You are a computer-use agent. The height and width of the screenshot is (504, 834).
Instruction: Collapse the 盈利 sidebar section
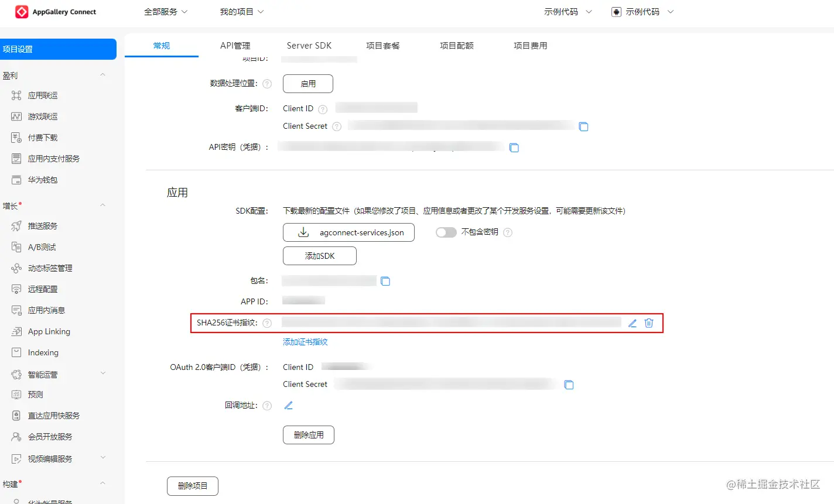(102, 75)
